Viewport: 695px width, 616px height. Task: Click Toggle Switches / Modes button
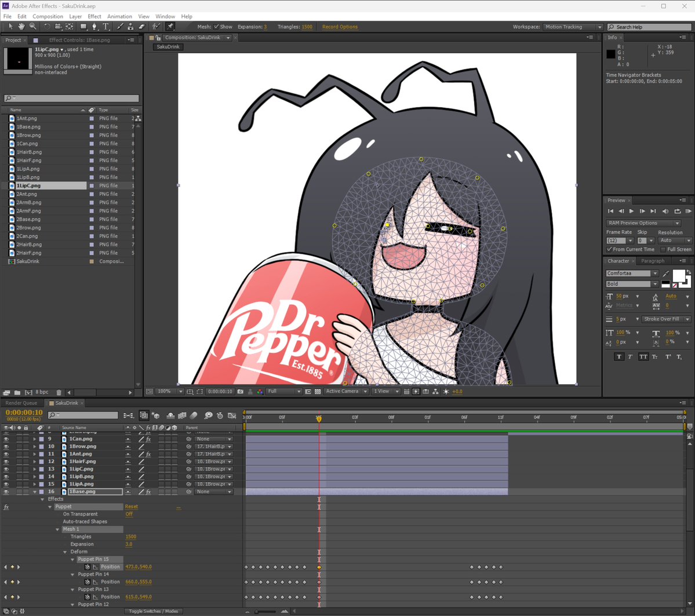pyautogui.click(x=154, y=611)
